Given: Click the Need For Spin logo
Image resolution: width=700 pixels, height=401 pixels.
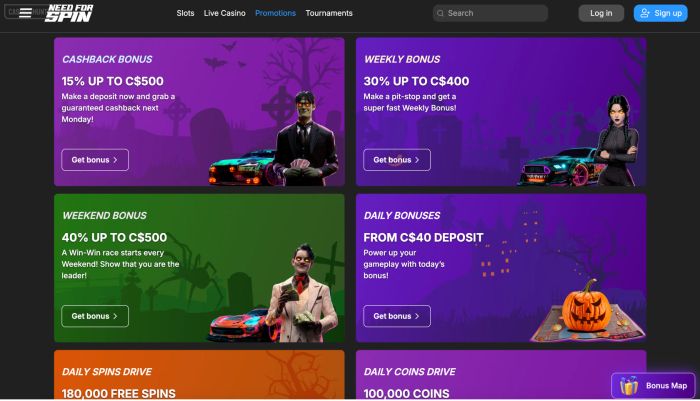Looking at the screenshot, I should click(x=69, y=13).
